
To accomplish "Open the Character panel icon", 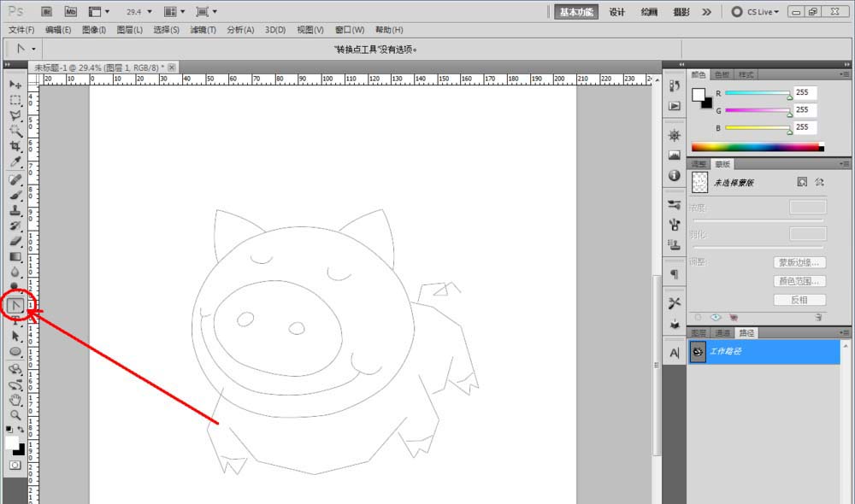I will point(675,353).
